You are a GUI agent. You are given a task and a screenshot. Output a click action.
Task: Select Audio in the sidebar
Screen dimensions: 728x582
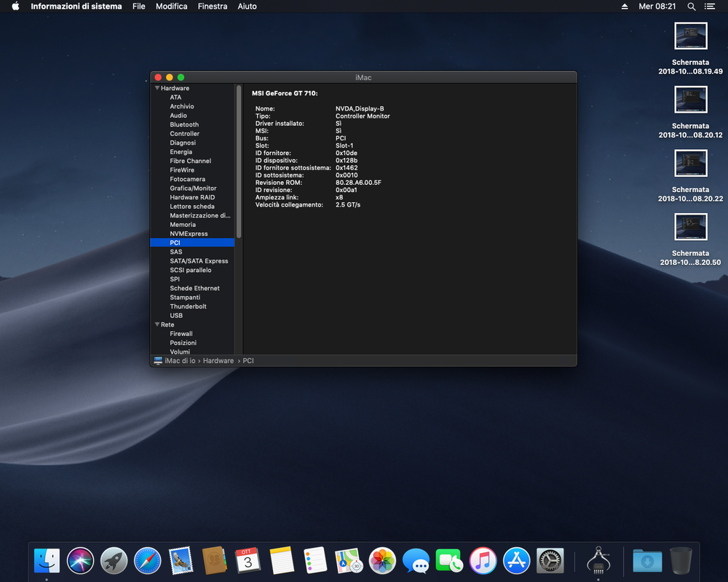coord(192,116)
